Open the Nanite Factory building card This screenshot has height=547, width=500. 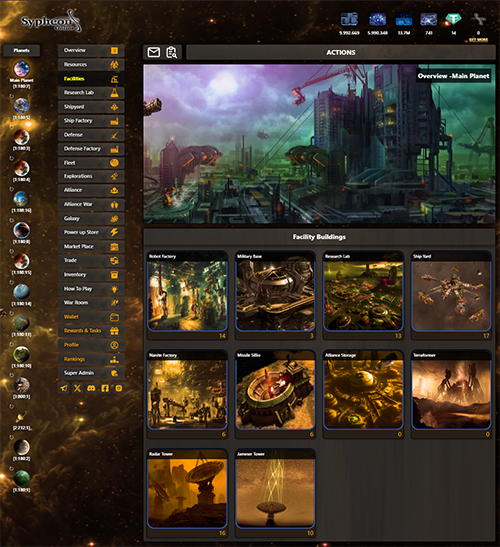point(187,394)
